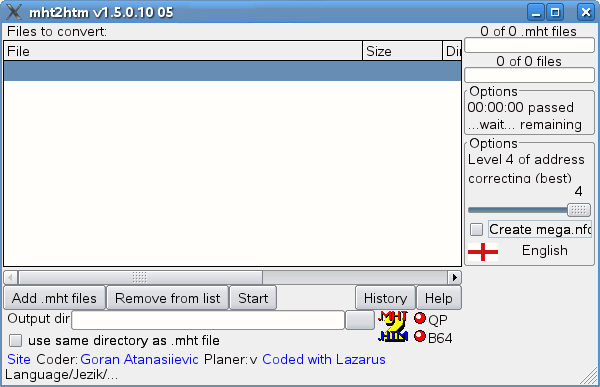Click the 'Level 4 of address' text
The width and height of the screenshot is (600, 387).
click(x=526, y=159)
